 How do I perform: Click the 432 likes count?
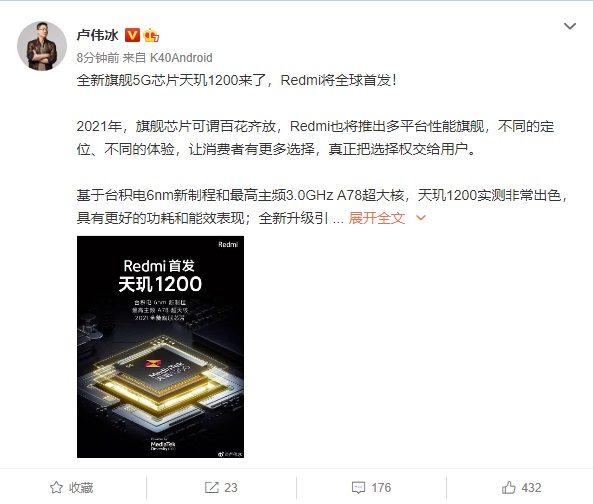coord(531,487)
